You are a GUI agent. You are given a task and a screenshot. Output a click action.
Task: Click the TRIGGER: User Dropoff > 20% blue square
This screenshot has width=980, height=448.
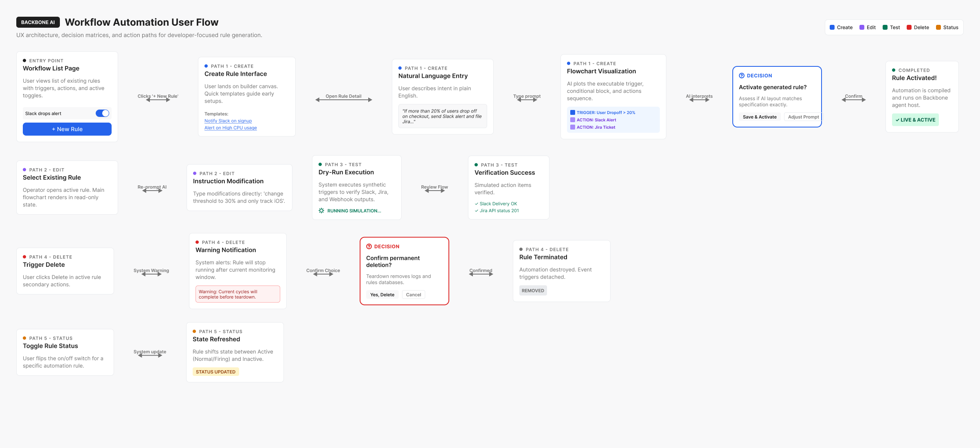(573, 112)
